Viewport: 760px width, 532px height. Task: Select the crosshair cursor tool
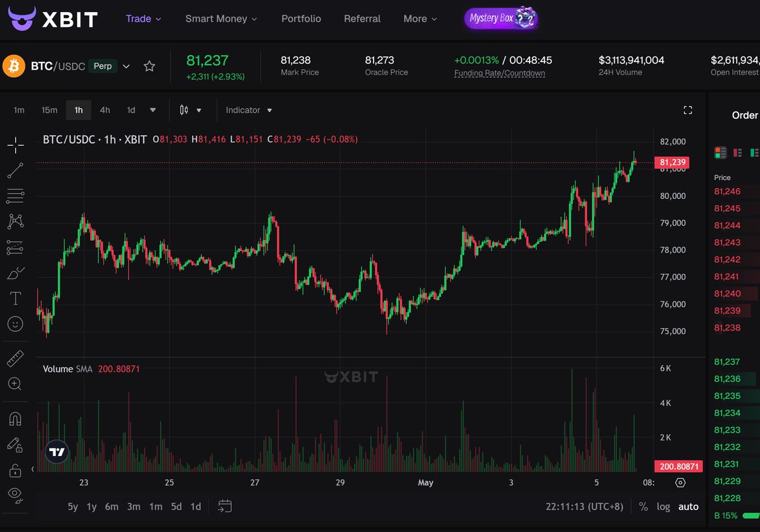pyautogui.click(x=16, y=145)
